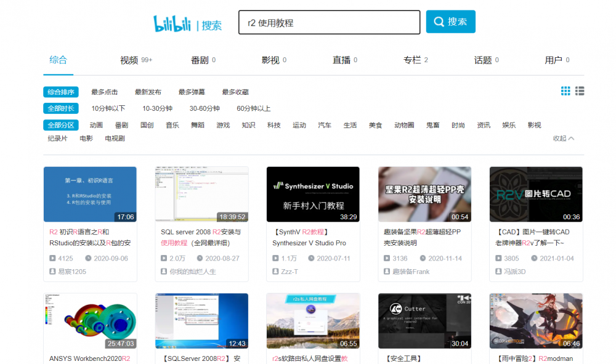Select 全部时长 duration filter
This screenshot has width=616, height=364.
pyautogui.click(x=61, y=108)
